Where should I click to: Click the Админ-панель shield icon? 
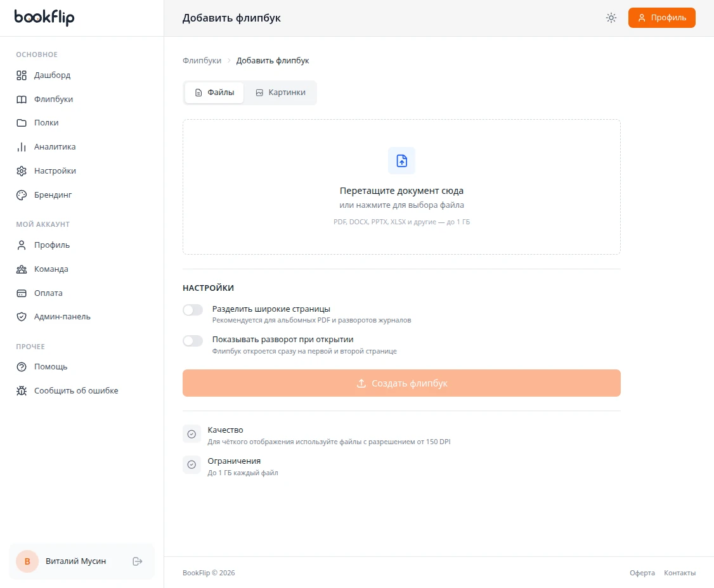(x=22, y=317)
